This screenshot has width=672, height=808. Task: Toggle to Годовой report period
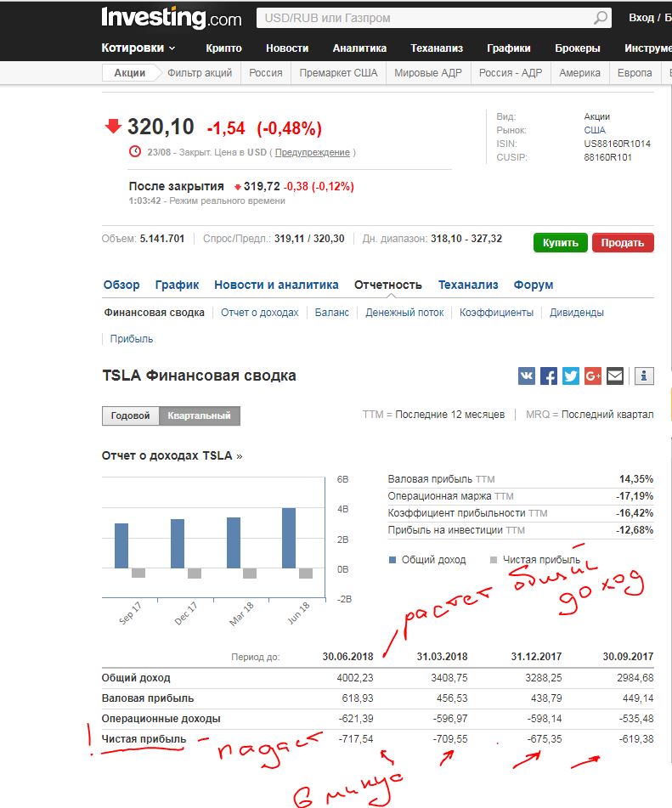coord(130,415)
